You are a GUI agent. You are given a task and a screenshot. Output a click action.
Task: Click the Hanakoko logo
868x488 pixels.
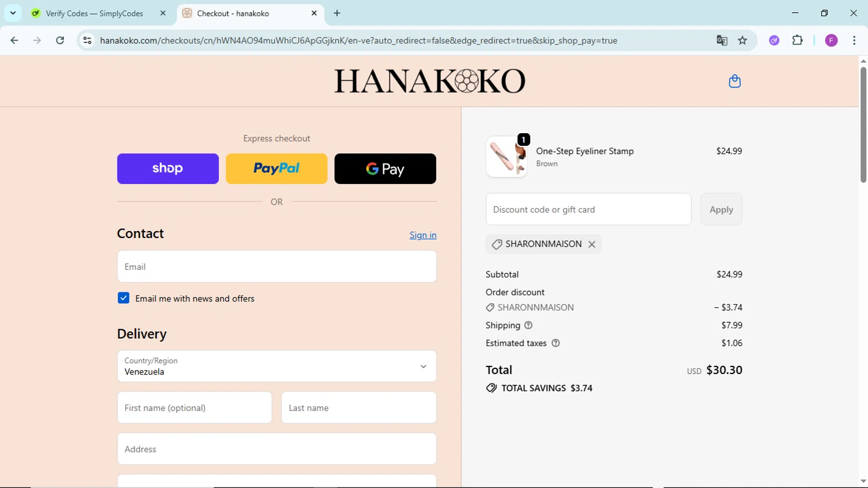tap(429, 81)
